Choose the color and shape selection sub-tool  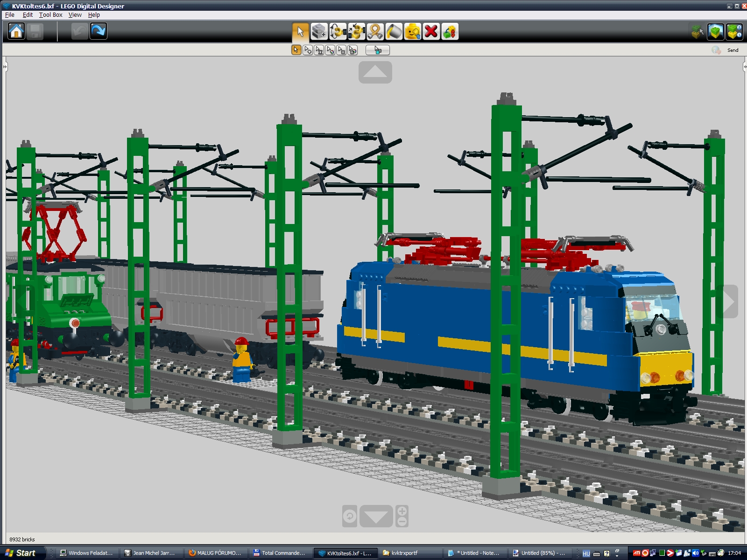click(352, 50)
